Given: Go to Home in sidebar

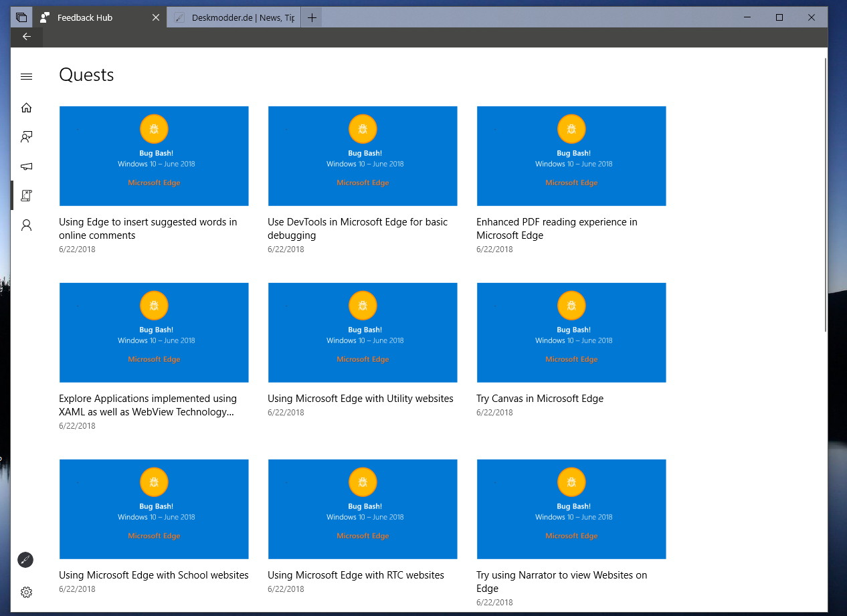Looking at the screenshot, I should point(26,108).
